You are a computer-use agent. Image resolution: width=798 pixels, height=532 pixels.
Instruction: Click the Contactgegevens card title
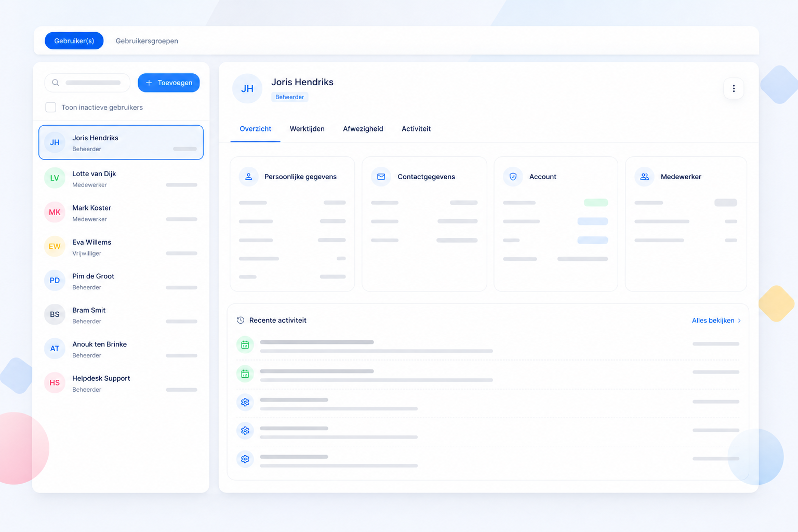click(x=426, y=177)
